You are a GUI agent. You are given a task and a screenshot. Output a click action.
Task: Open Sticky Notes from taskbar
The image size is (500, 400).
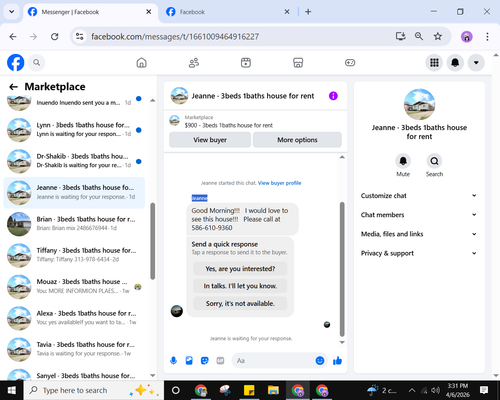coord(249,390)
